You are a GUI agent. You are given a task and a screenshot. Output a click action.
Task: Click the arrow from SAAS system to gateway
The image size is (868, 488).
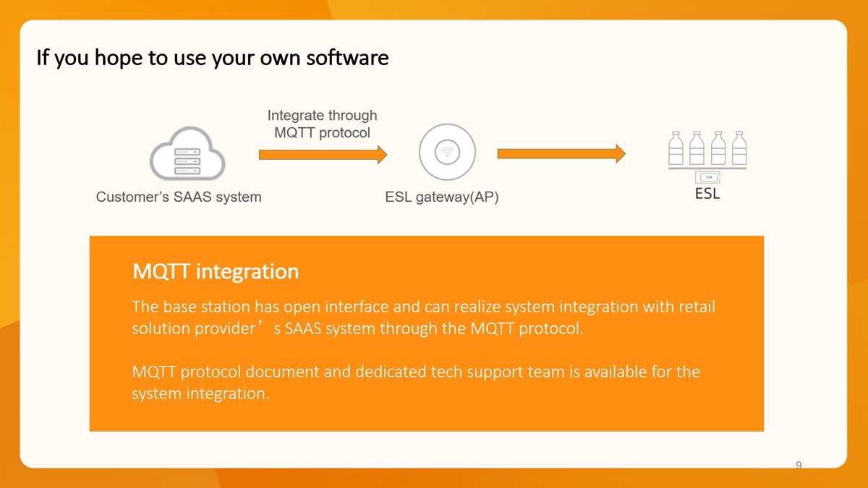tap(323, 154)
